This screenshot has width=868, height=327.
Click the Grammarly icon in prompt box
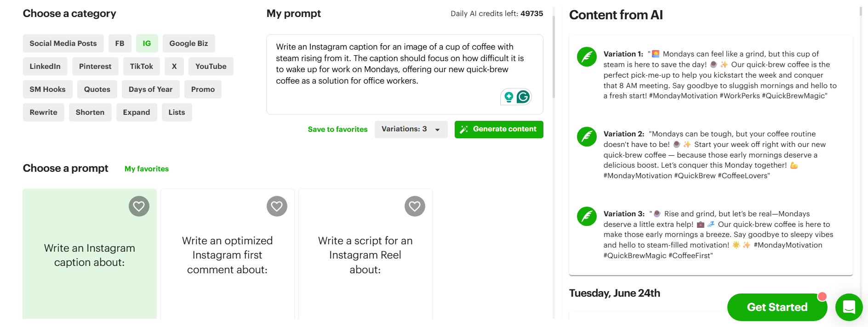click(523, 97)
